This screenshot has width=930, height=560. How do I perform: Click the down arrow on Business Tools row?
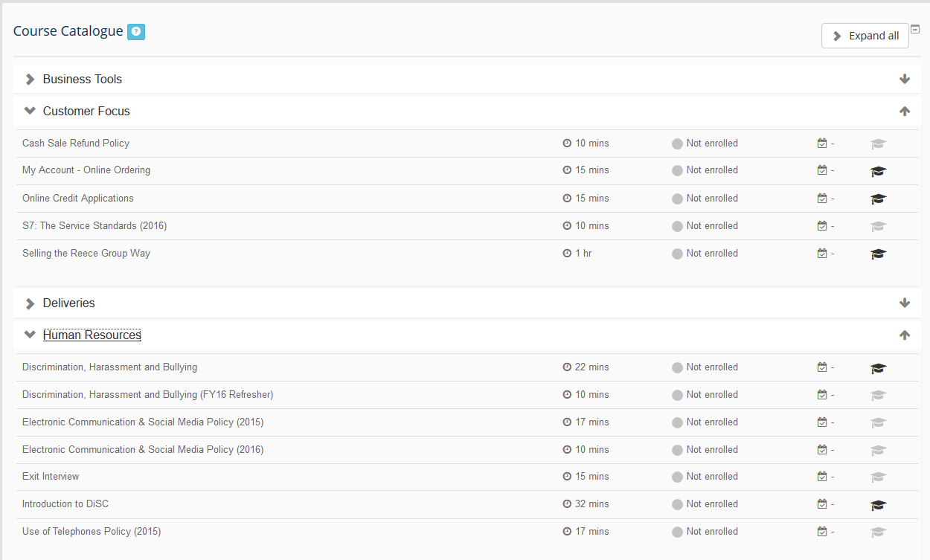[x=905, y=79]
